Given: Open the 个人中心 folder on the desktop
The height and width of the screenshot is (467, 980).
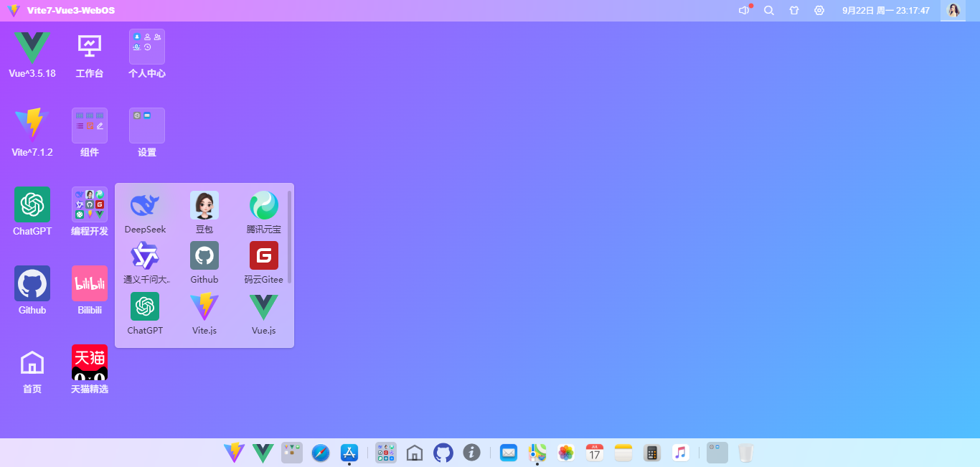Looking at the screenshot, I should click(147, 54).
